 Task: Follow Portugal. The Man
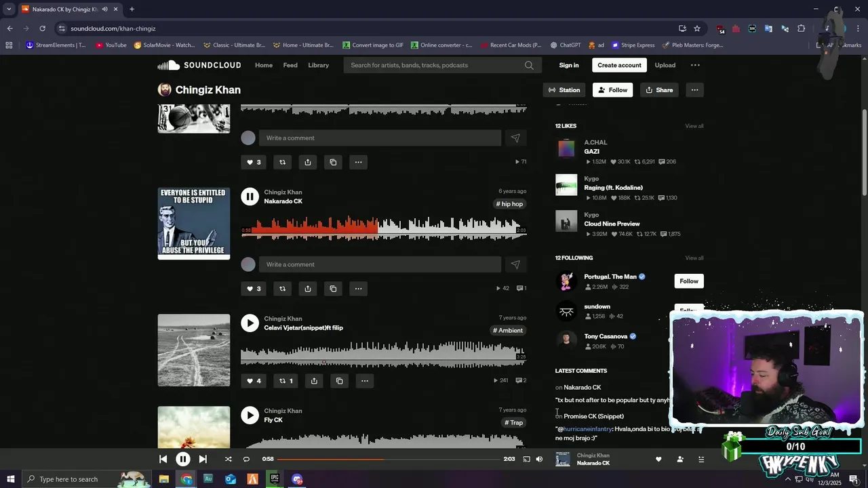click(689, 281)
